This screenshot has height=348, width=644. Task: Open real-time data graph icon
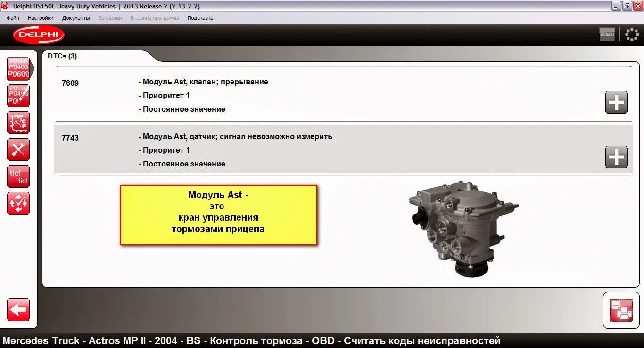pos(18,123)
